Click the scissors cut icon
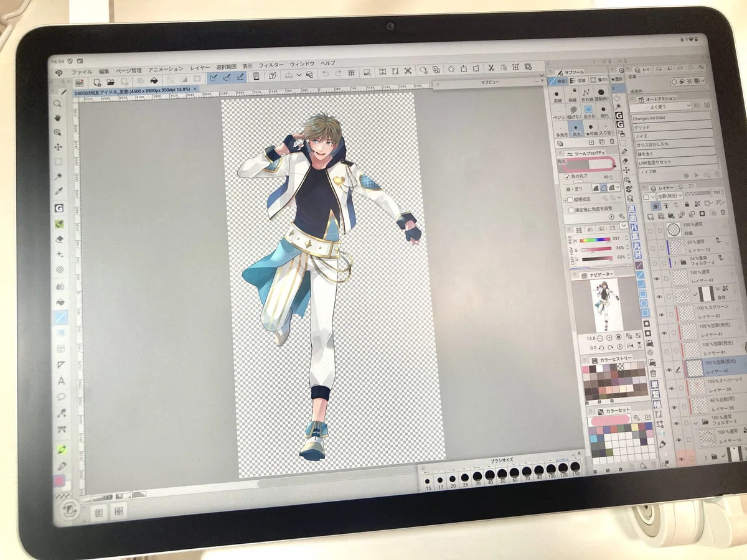The height and width of the screenshot is (560, 747). click(x=491, y=68)
